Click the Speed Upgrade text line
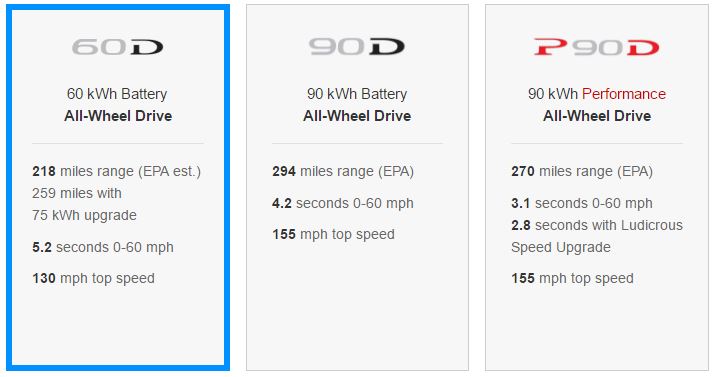 coord(561,247)
